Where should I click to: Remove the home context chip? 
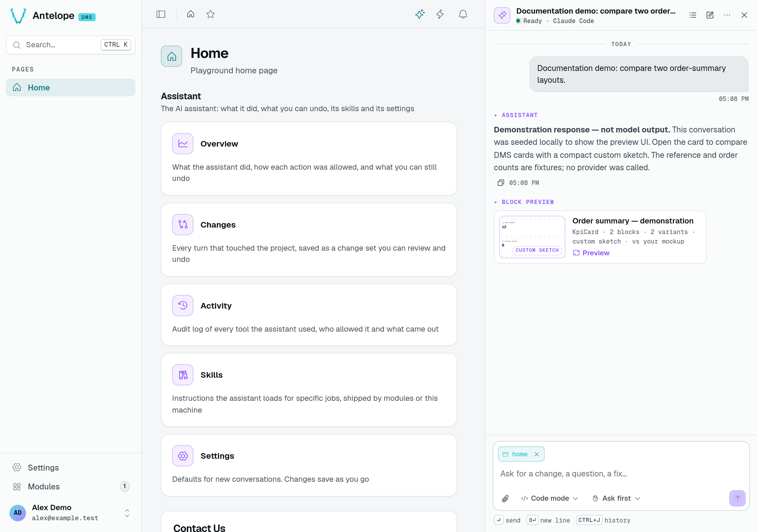(x=537, y=454)
